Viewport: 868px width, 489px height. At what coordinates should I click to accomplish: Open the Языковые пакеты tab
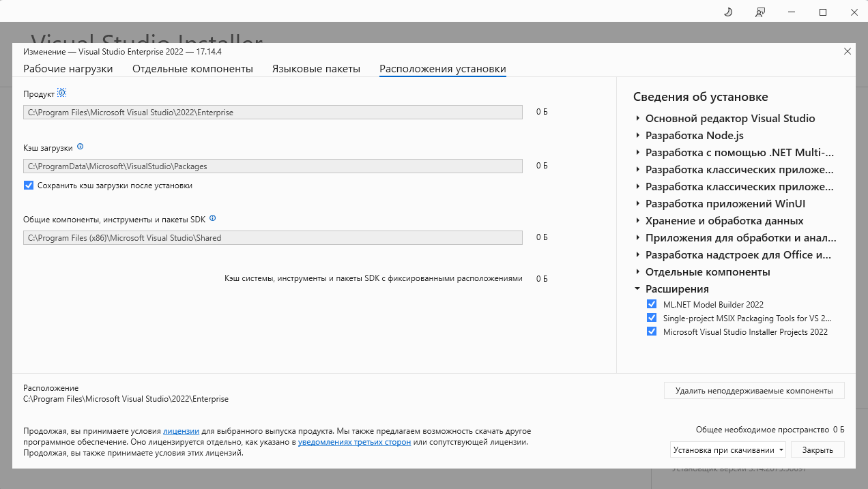tap(316, 69)
